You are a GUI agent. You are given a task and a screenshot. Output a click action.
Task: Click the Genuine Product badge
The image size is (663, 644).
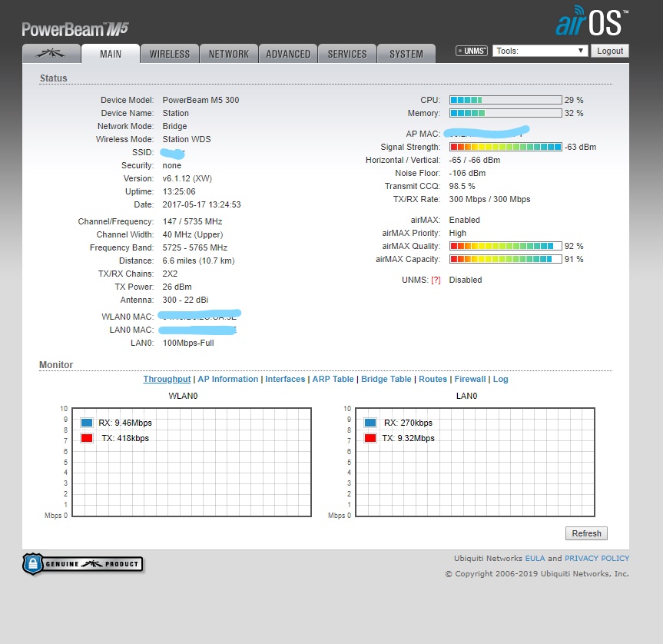82,563
